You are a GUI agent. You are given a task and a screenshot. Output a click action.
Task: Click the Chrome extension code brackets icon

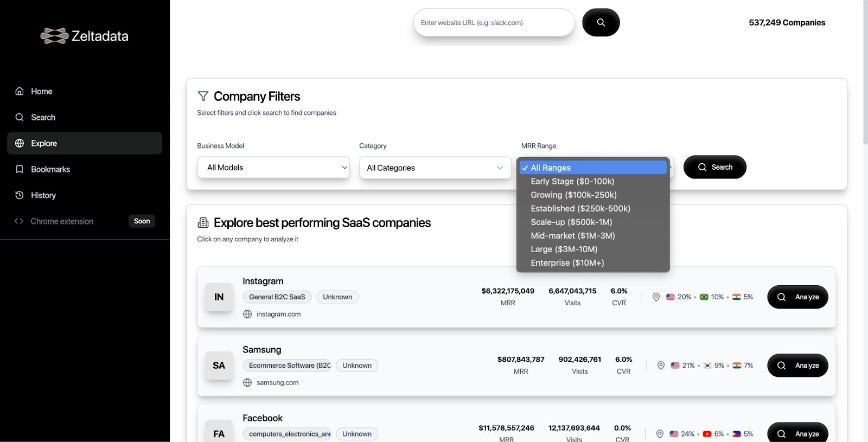coord(19,221)
